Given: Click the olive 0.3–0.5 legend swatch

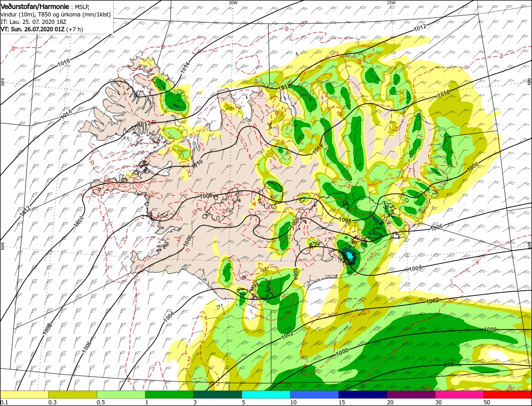Looking at the screenshot, I should click(72, 394).
